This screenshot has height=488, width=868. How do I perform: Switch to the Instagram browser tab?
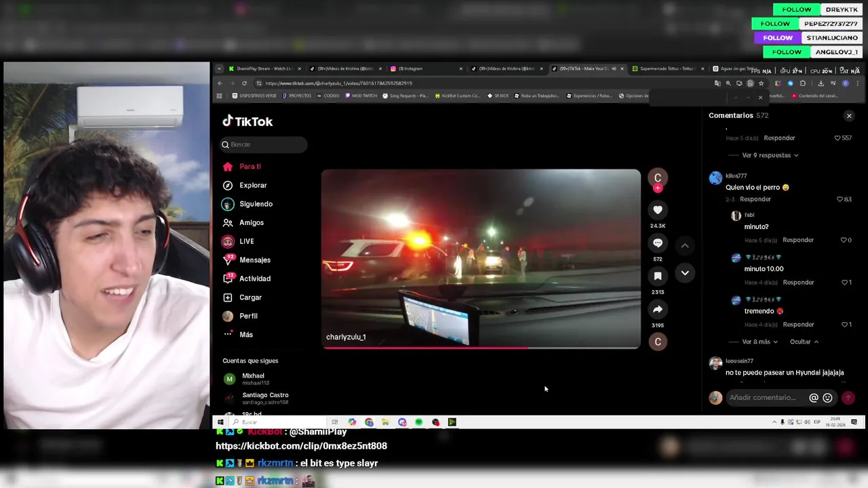pyautogui.click(x=426, y=68)
